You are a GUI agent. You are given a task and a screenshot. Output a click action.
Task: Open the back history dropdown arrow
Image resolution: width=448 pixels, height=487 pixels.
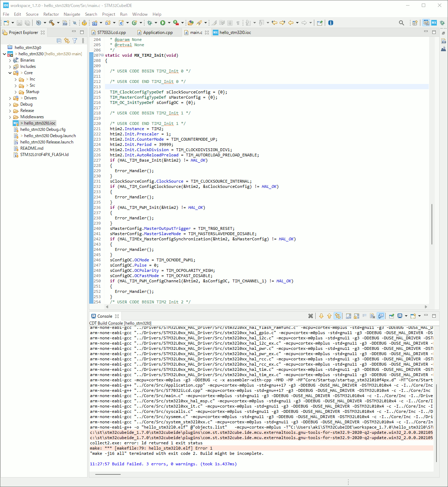(x=297, y=23)
